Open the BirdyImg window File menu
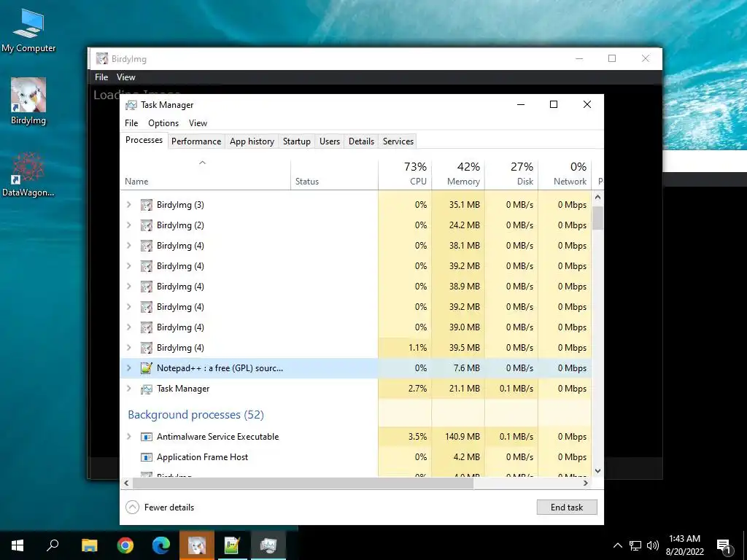Screen dimensions: 747x560 101,77
